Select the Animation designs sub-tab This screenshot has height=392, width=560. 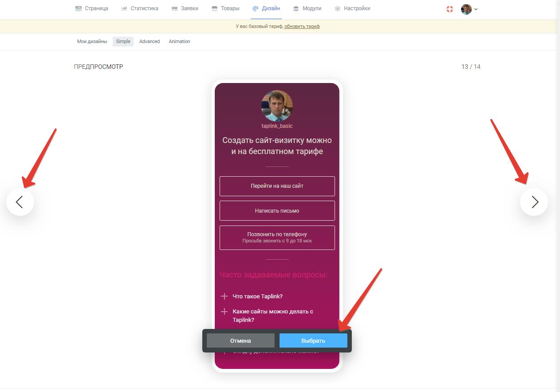(179, 41)
